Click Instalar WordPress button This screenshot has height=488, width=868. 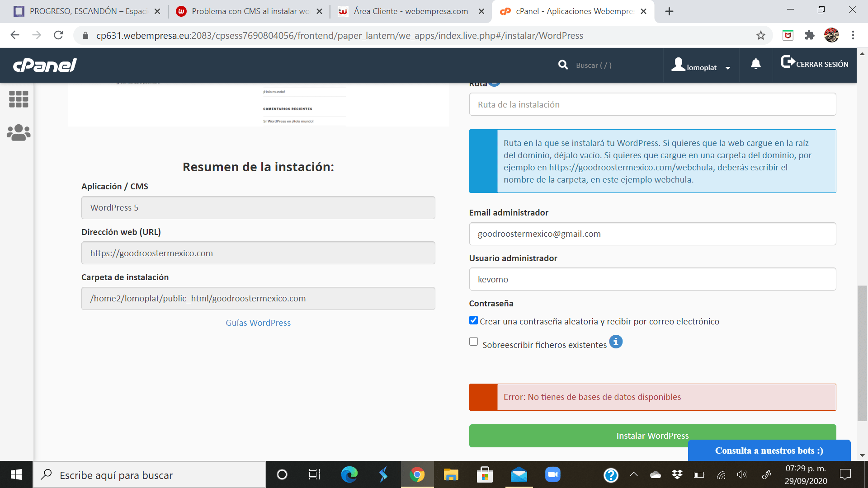pyautogui.click(x=652, y=436)
